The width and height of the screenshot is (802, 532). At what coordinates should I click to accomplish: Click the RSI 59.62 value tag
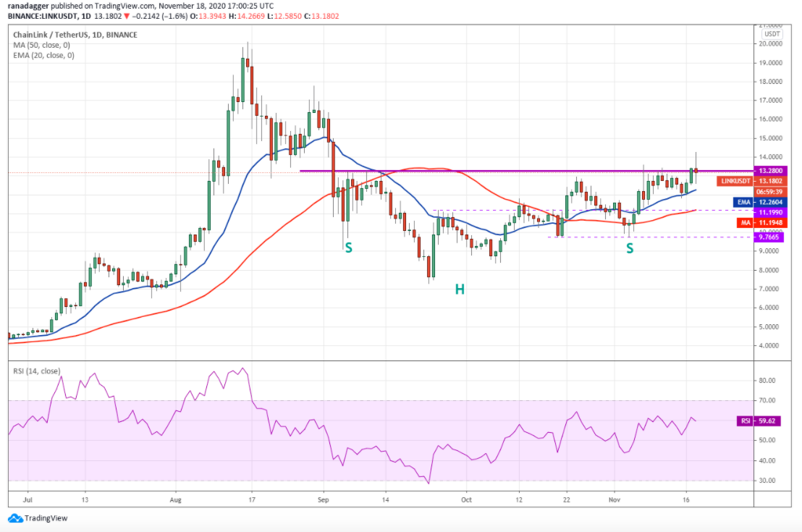tap(759, 421)
